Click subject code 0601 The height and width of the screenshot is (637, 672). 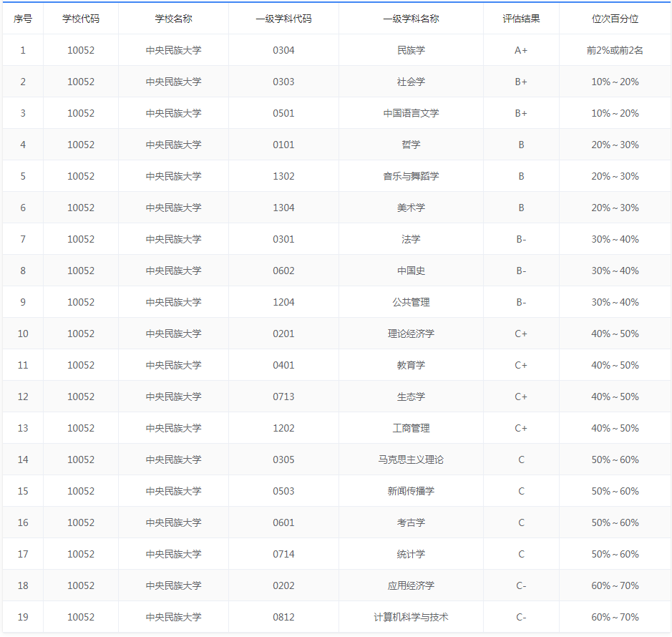[283, 523]
